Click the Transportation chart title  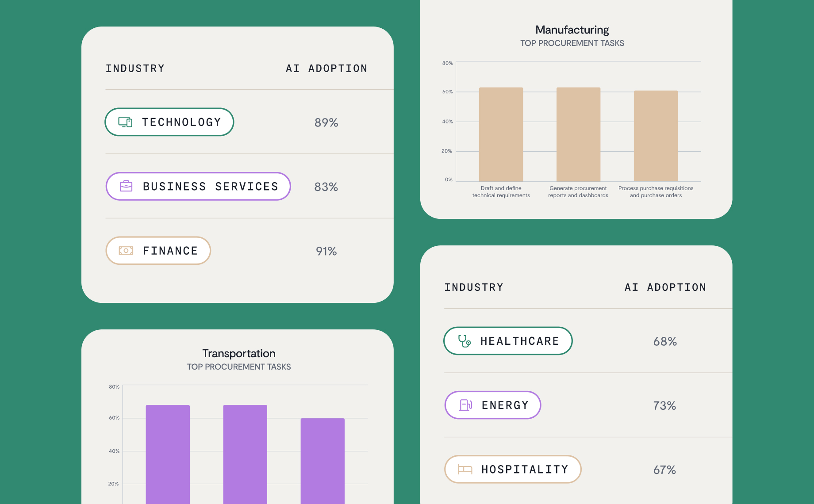click(x=239, y=353)
